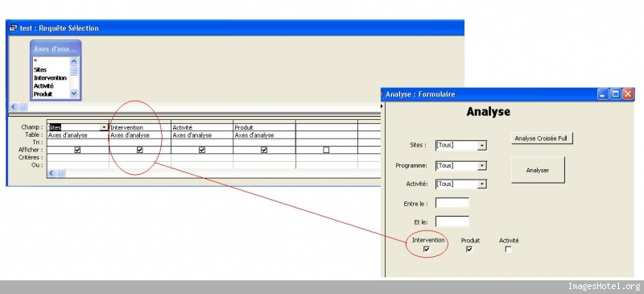Click the query window icon beside 'test : Requête Sélection'
The image size is (644, 294).
13,28
